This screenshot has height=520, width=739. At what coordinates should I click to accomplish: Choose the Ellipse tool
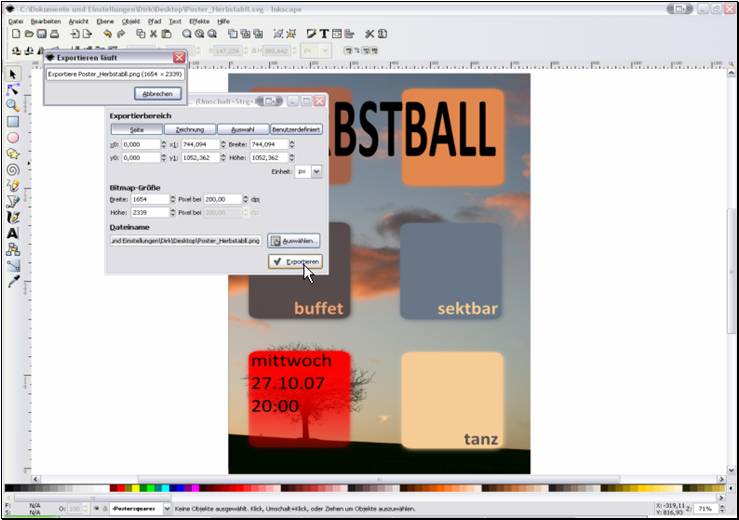[x=13, y=137]
